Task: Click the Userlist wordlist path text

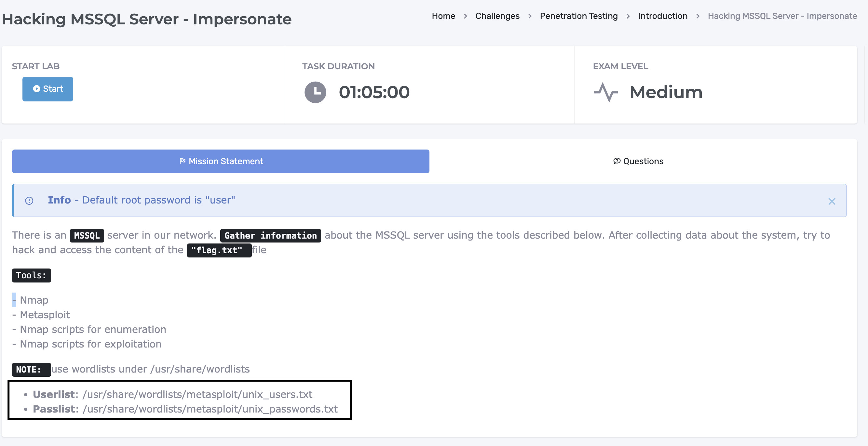Action: tap(197, 394)
